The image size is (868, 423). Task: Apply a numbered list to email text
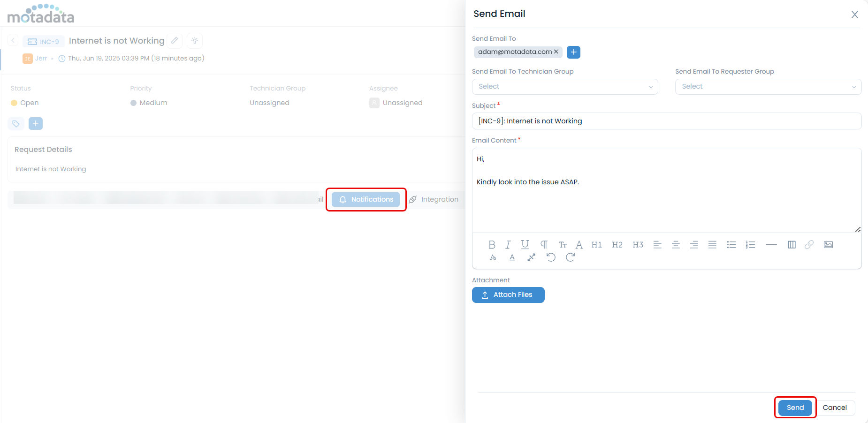(x=751, y=244)
